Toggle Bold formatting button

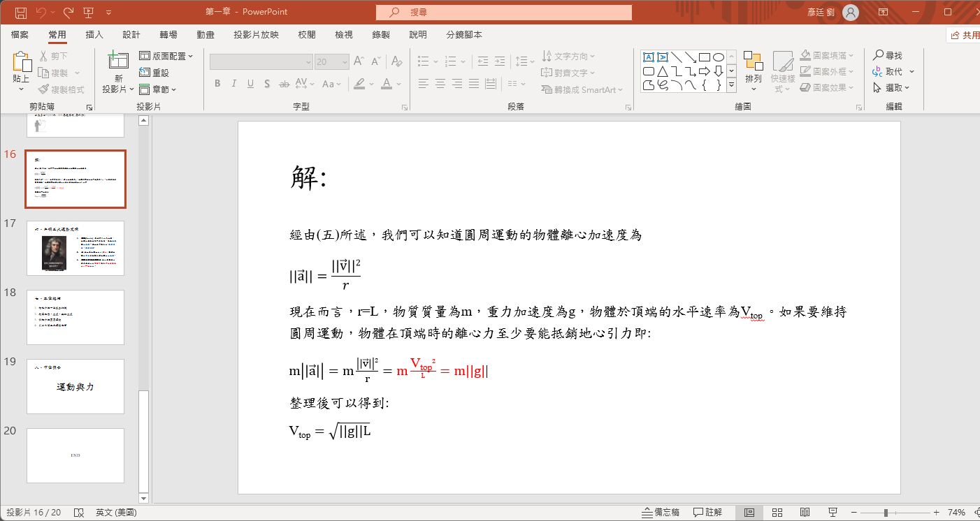(x=217, y=84)
